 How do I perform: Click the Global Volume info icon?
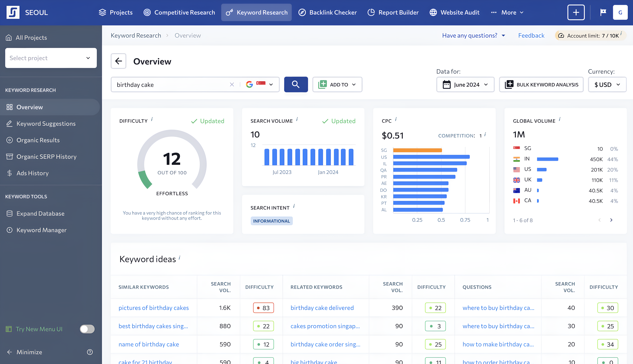pyautogui.click(x=560, y=119)
